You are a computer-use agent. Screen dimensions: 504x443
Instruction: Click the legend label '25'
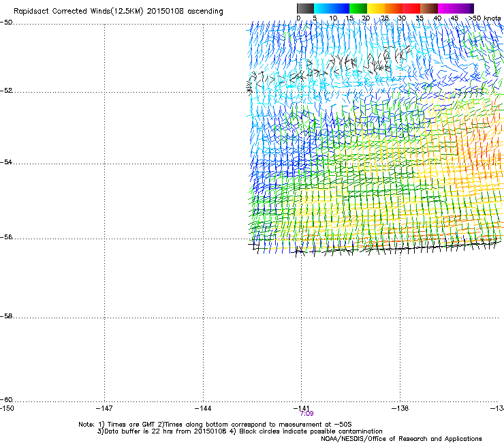coord(385,18)
